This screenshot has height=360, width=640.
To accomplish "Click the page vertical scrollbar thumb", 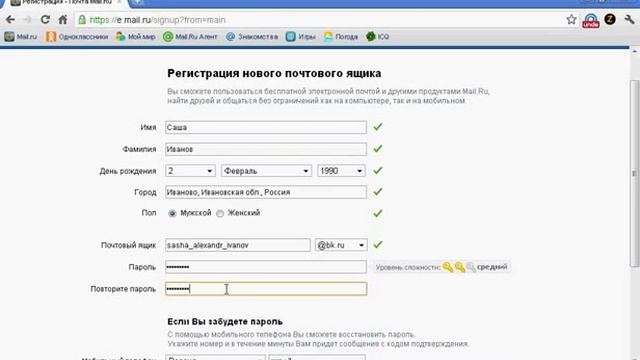I will pyautogui.click(x=634, y=173).
